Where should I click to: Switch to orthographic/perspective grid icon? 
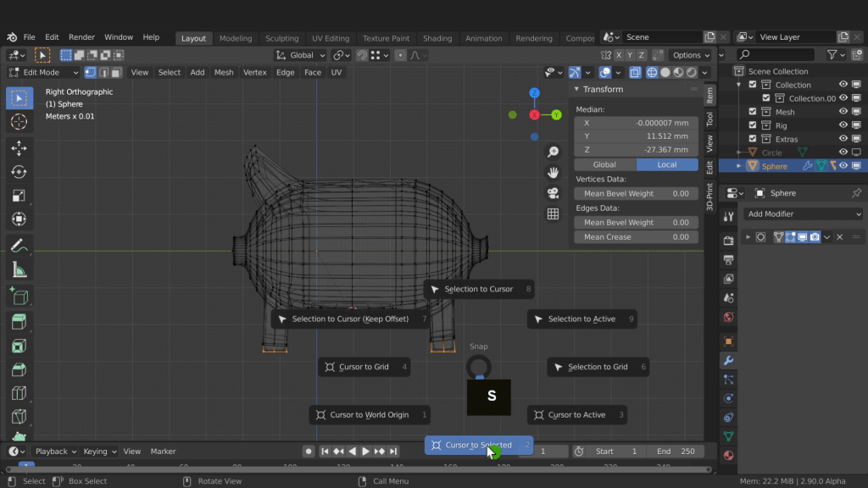tap(553, 214)
